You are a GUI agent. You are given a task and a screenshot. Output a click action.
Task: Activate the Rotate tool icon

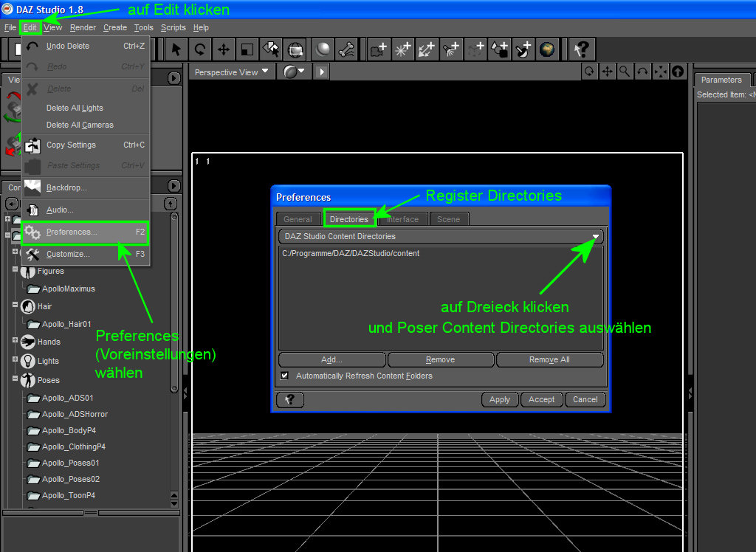point(199,49)
